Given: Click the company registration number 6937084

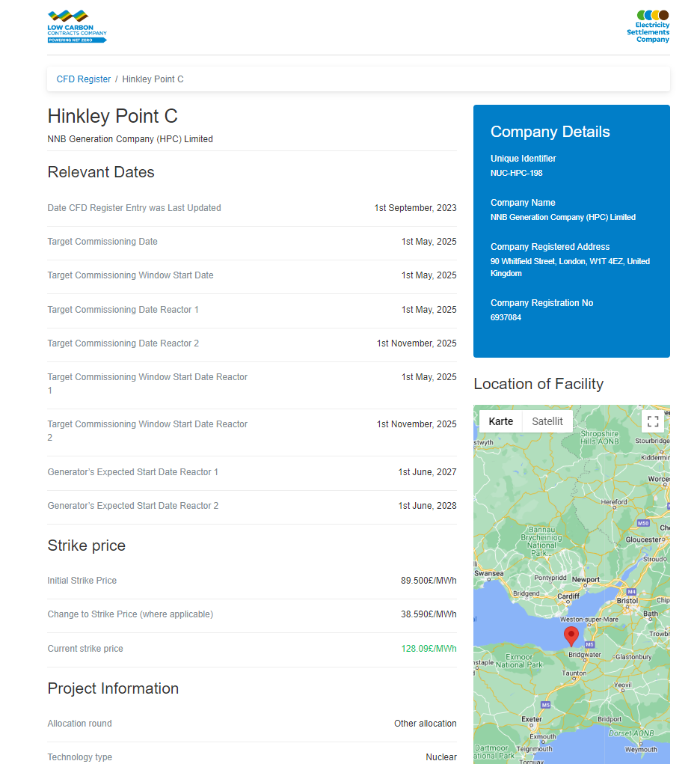Looking at the screenshot, I should (x=506, y=317).
